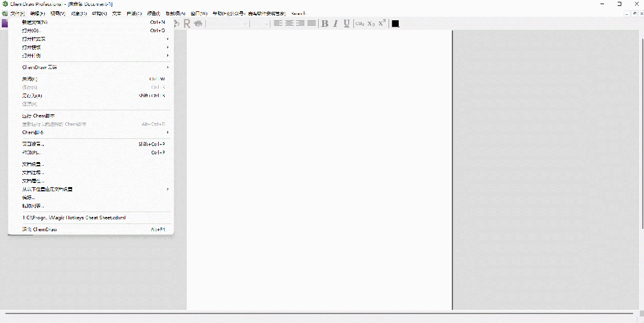Click the black color swatch in toolbar
This screenshot has height=323, width=644.
click(x=395, y=23)
